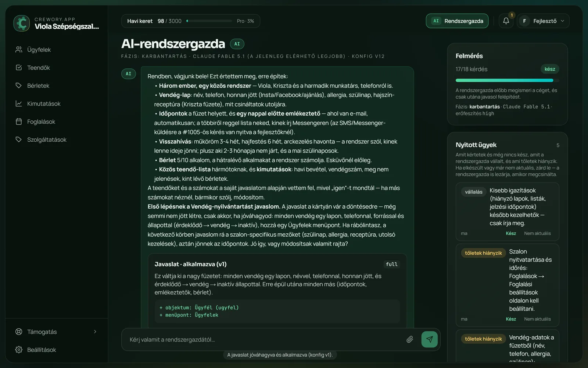Click the tőletek hiányzik tag on Vendég-adatok

(x=483, y=339)
